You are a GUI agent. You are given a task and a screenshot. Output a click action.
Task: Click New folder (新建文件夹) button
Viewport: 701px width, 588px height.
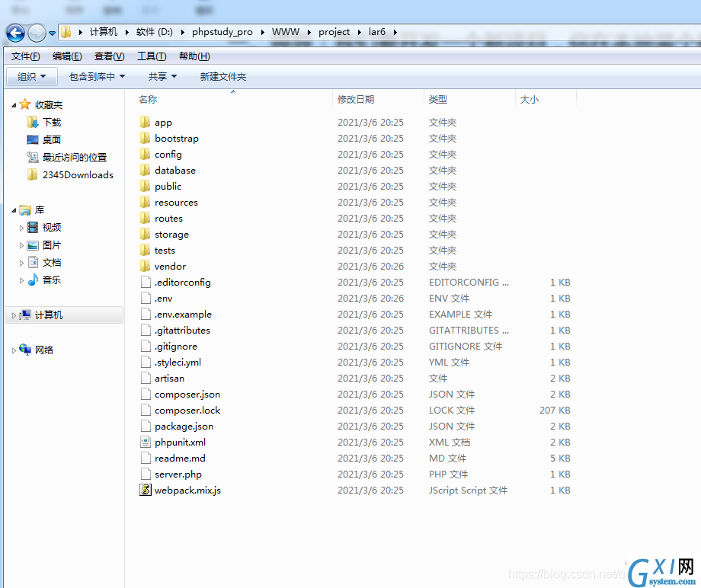(x=223, y=76)
